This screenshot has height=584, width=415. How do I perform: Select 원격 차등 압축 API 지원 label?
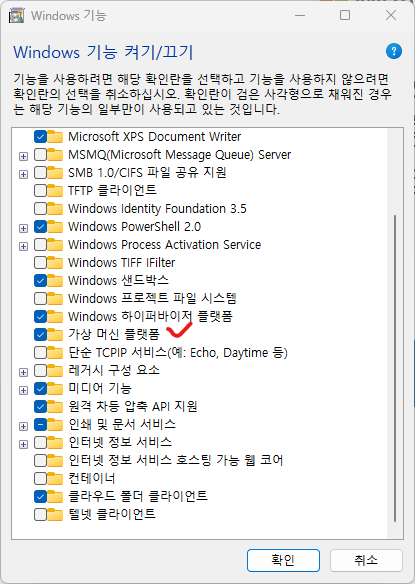(133, 406)
